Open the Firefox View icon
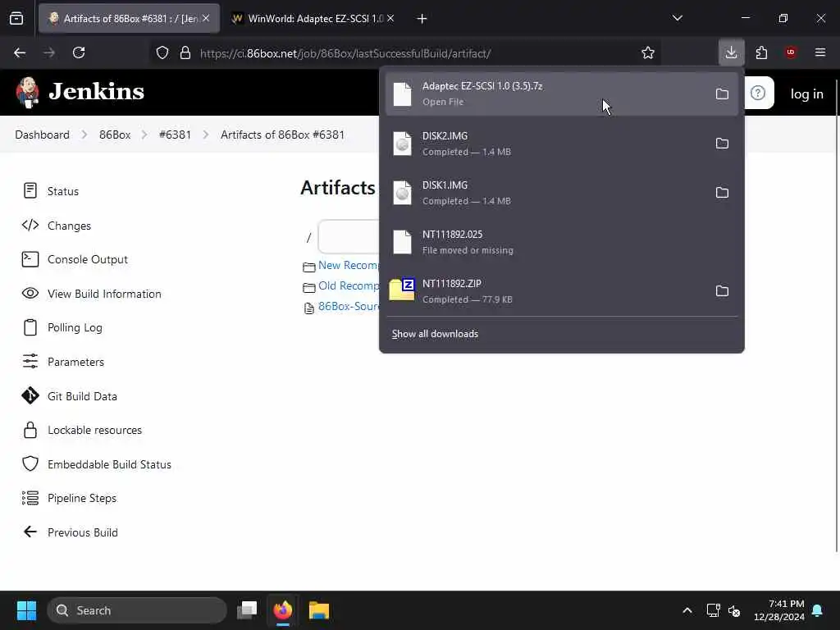Image resolution: width=840 pixels, height=630 pixels. [16, 19]
